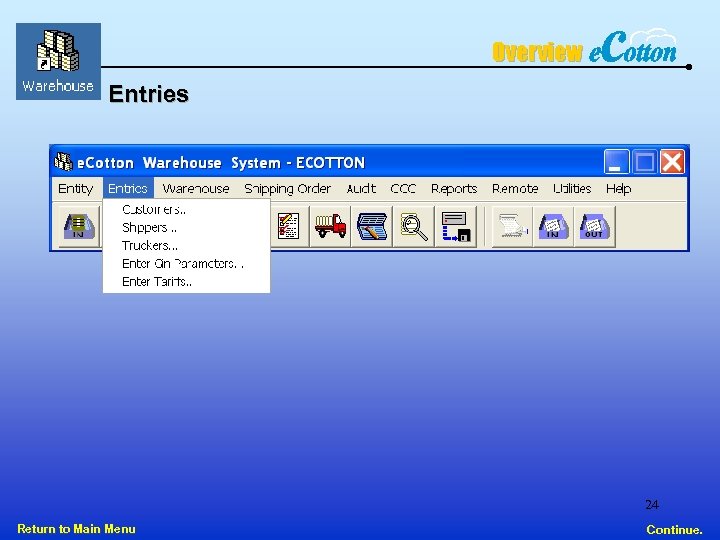Viewport: 720px width, 540px height.
Task: Minimize the eCotton Warehouse System window
Action: [x=616, y=162]
